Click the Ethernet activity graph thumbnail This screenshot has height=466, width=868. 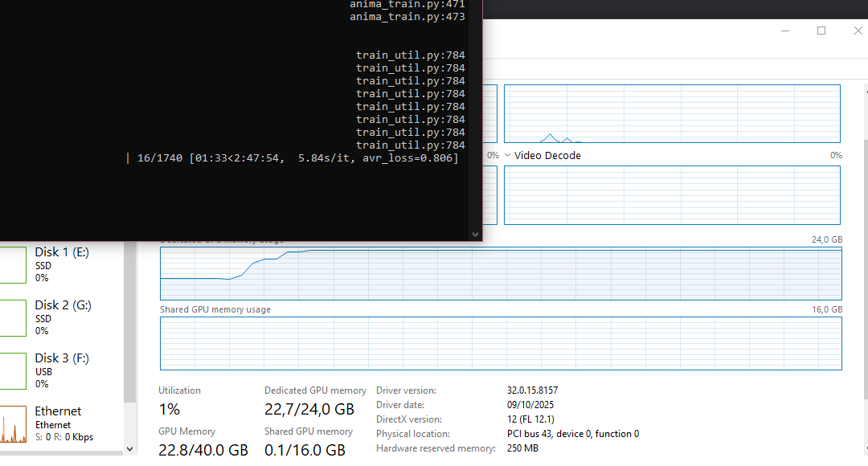[x=13, y=424]
